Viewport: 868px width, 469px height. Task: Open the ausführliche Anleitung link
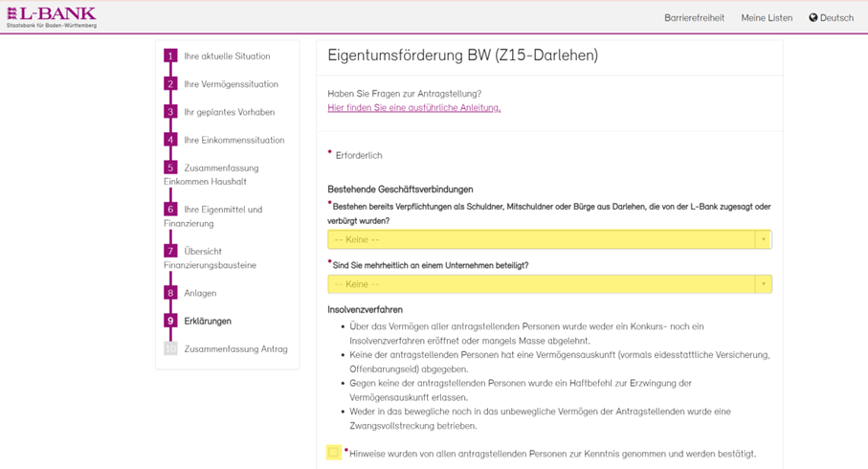point(413,108)
